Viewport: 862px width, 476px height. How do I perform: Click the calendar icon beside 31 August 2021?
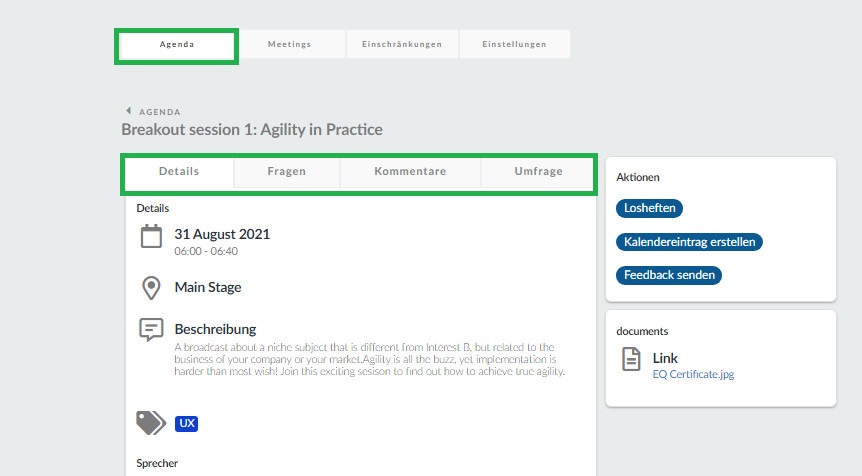[151, 236]
